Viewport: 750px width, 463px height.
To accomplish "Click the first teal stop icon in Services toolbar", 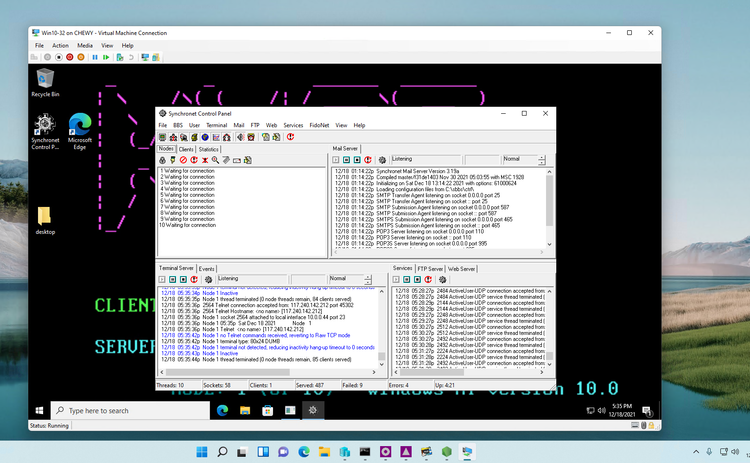I will pyautogui.click(x=407, y=279).
